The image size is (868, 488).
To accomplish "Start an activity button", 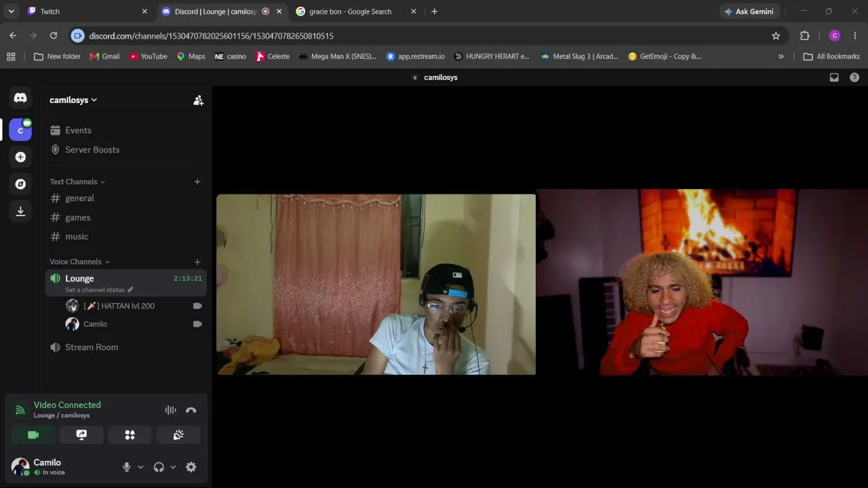I will coord(130,435).
